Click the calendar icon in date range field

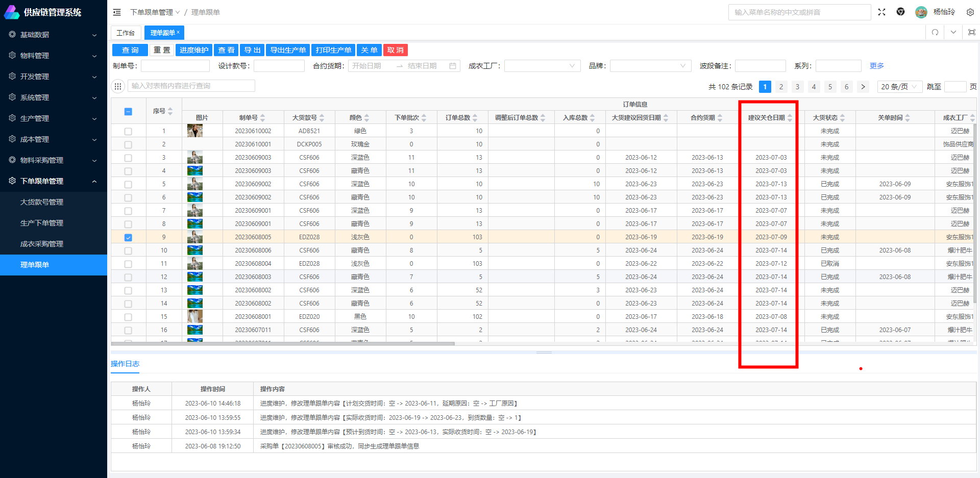[x=453, y=66]
